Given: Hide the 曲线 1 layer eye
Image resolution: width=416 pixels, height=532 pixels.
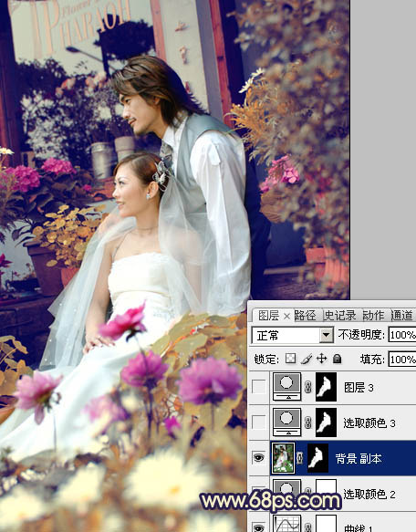Looking at the screenshot, I should [x=258, y=527].
